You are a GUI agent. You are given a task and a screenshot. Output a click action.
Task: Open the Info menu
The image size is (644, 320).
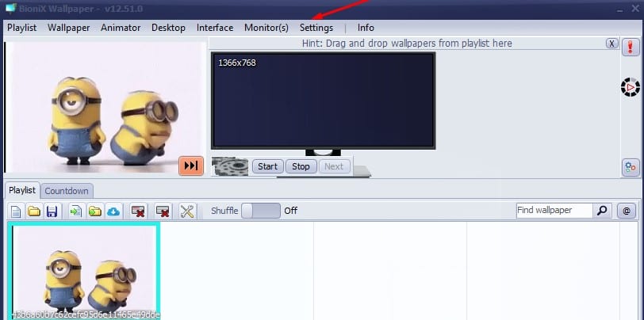(x=366, y=28)
